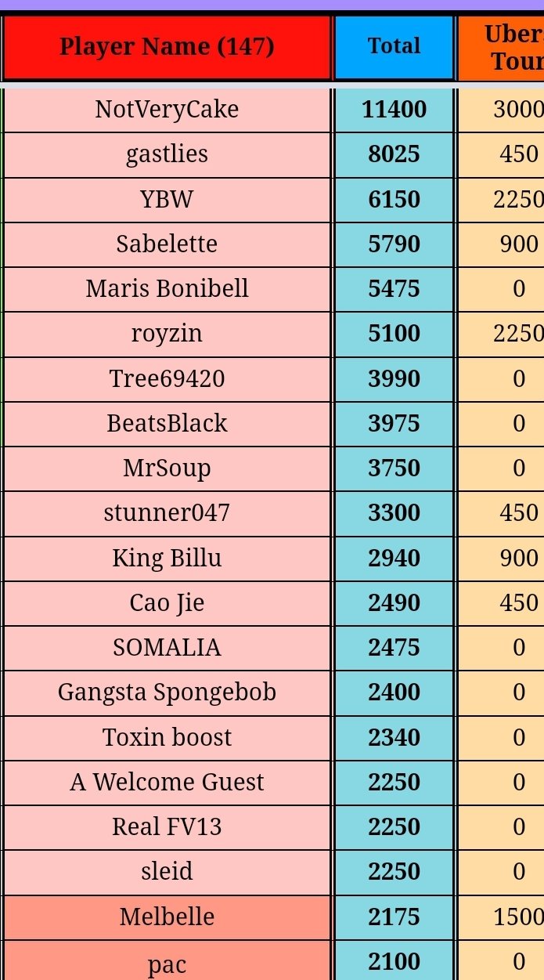Click the King Billu name cell
Image resolution: width=544 pixels, height=980 pixels.
(167, 559)
